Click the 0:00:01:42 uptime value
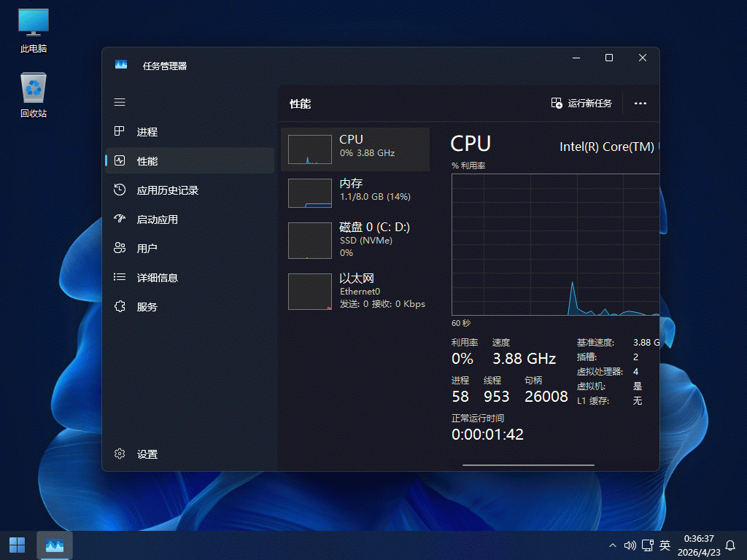Viewport: 747px width, 560px height. (x=487, y=435)
